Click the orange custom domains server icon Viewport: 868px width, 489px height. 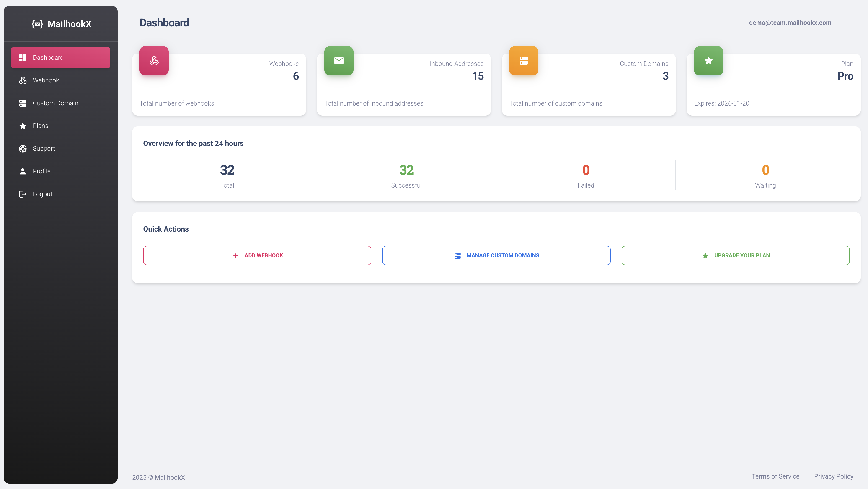click(523, 61)
